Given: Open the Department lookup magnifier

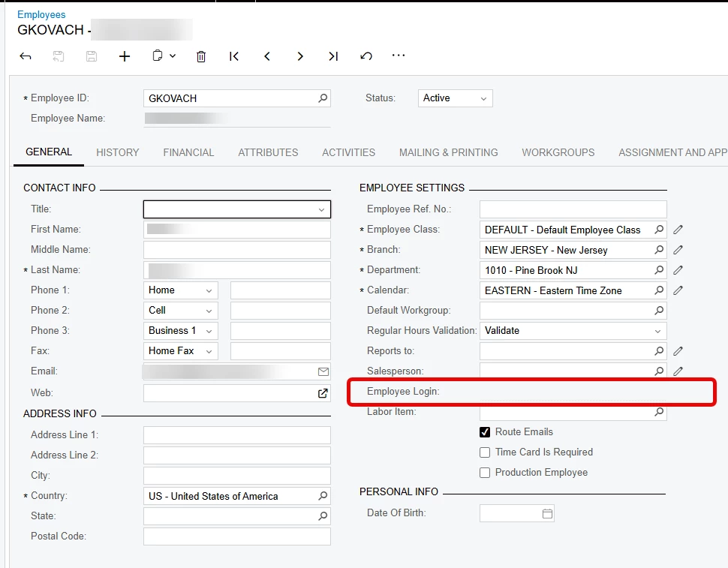Looking at the screenshot, I should coord(659,269).
